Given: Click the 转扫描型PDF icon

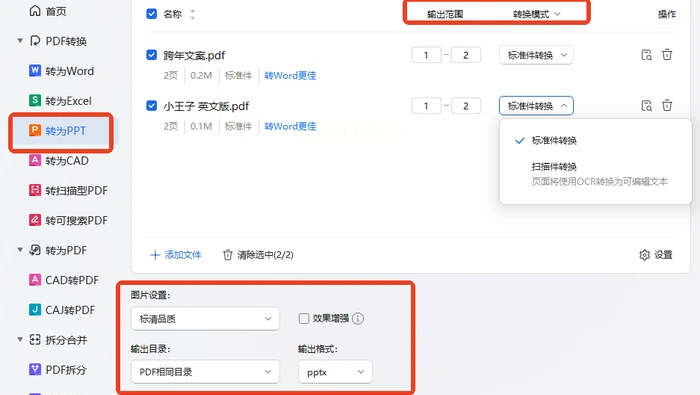Looking at the screenshot, I should (x=35, y=190).
